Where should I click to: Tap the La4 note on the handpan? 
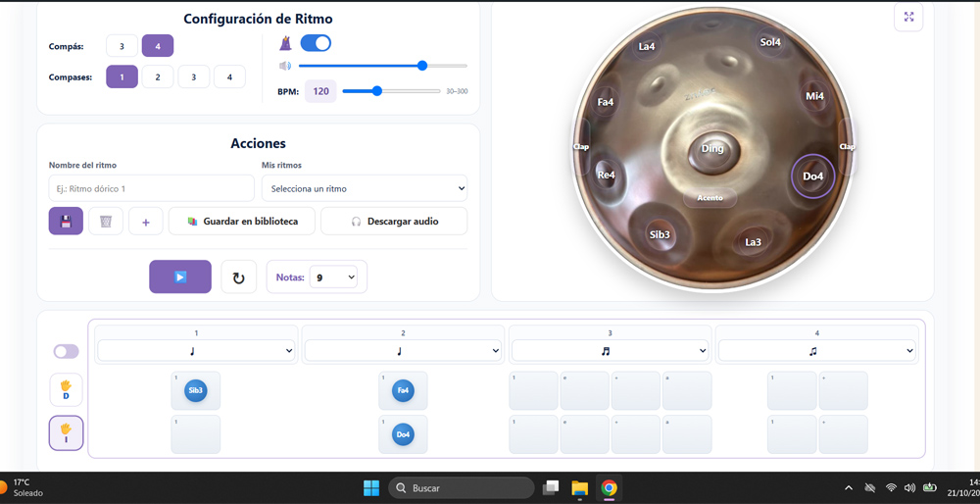[x=647, y=46]
